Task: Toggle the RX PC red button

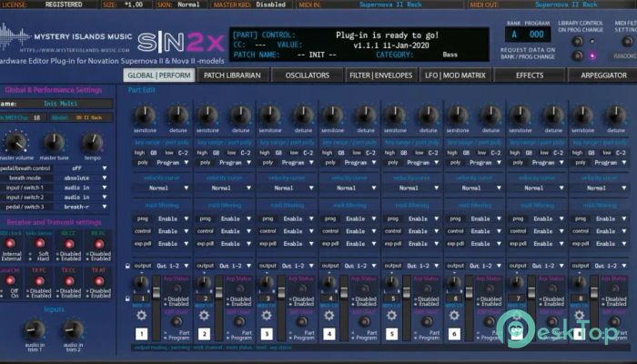Action: click(x=99, y=244)
